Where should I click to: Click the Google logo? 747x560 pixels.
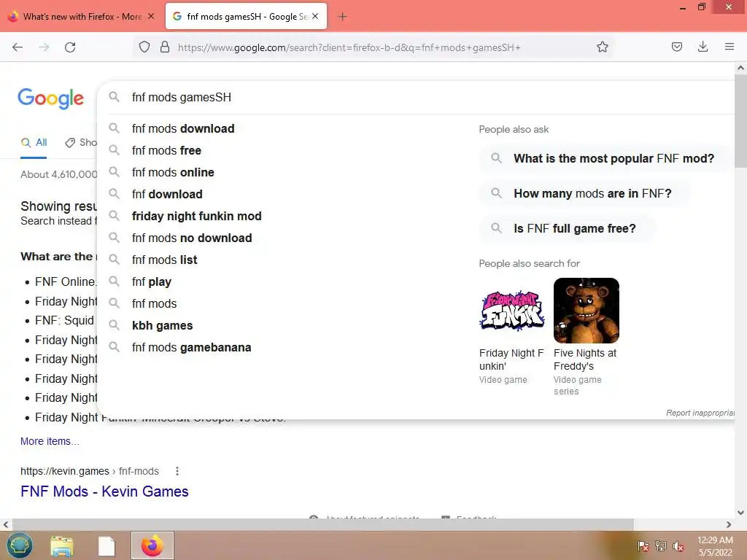pyautogui.click(x=50, y=98)
